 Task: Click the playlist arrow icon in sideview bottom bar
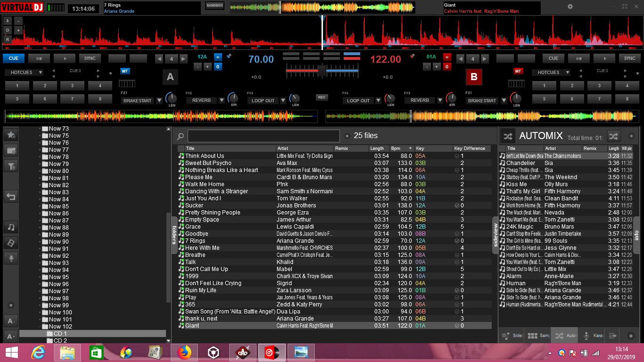click(612, 336)
